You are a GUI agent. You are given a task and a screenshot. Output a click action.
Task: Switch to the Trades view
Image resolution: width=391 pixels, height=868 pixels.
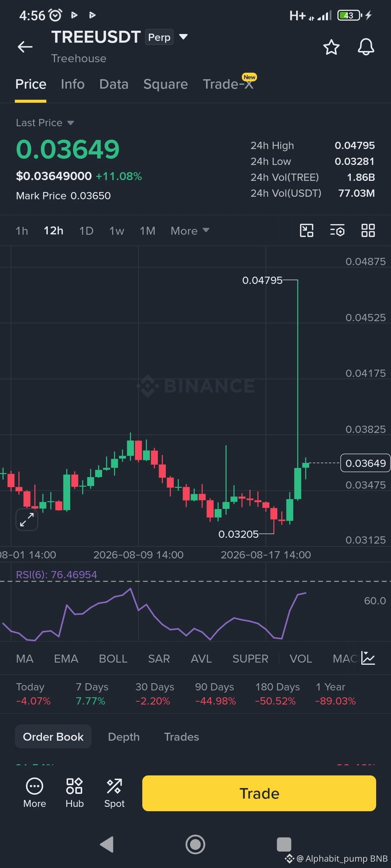pyautogui.click(x=182, y=737)
